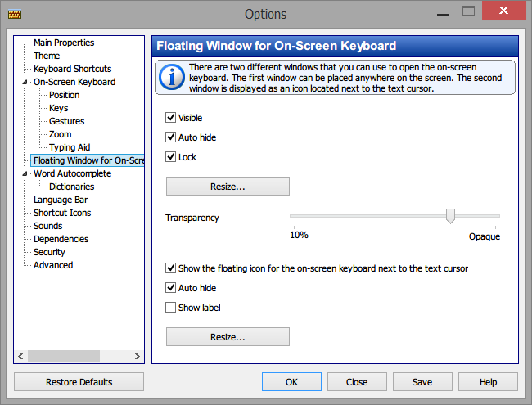Click the Restore Defaults button
This screenshot has height=405, width=532.
[x=79, y=382]
